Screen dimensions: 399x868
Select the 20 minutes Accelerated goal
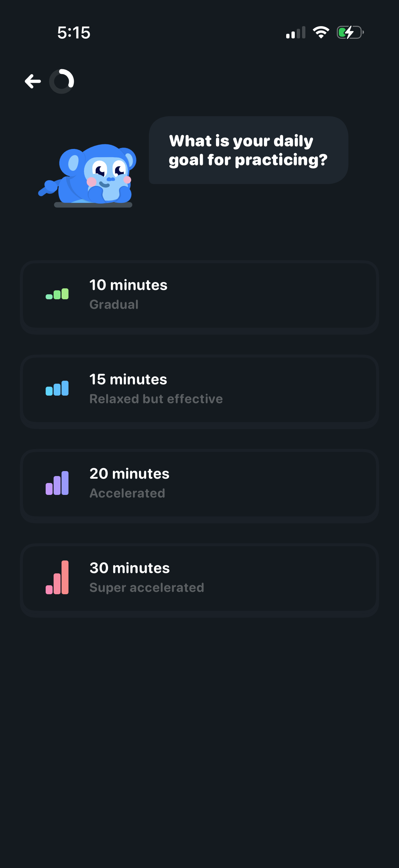[x=199, y=485]
